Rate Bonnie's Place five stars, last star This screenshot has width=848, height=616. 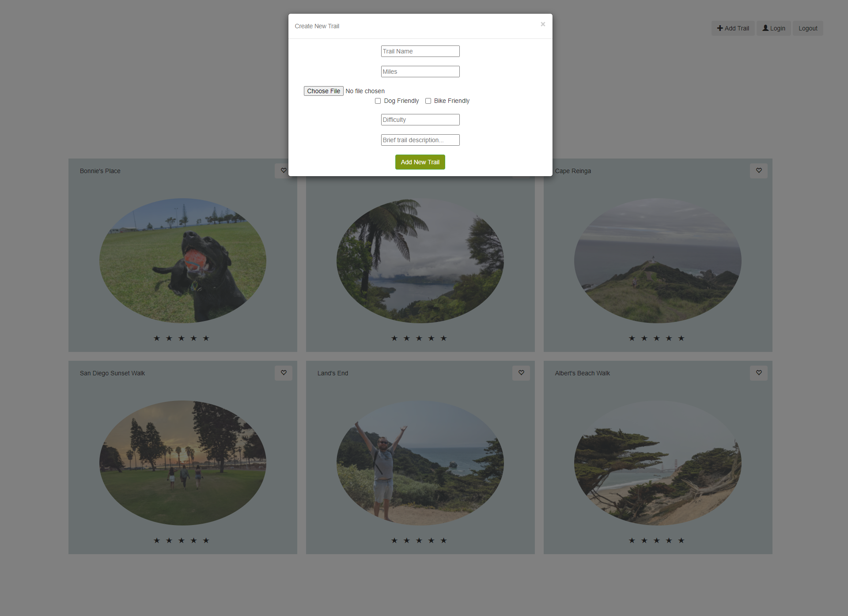pyautogui.click(x=206, y=338)
